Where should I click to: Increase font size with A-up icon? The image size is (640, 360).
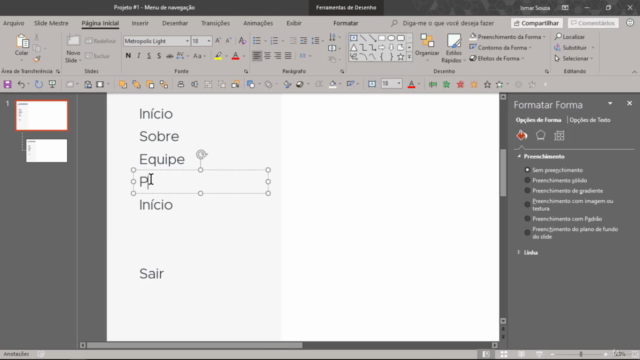pyautogui.click(x=218, y=41)
